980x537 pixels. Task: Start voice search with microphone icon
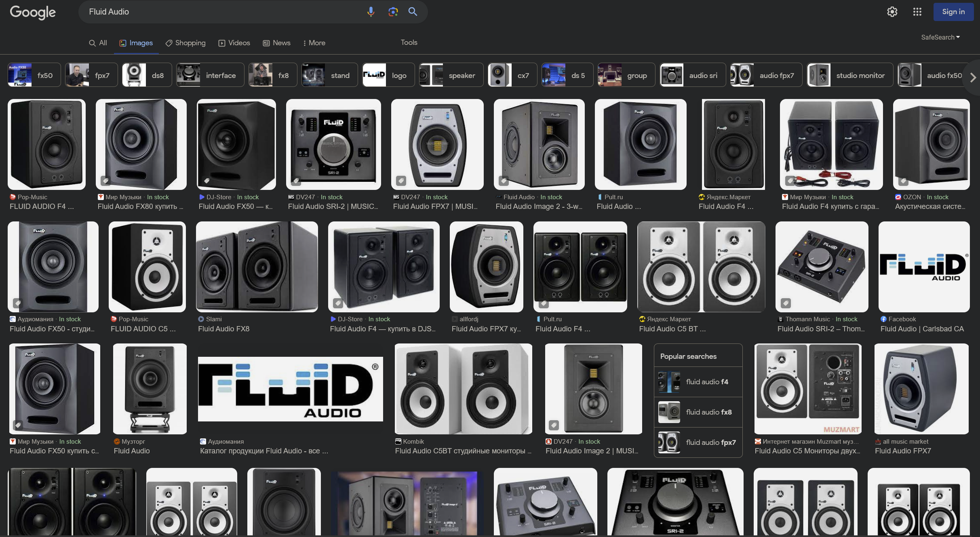point(371,12)
